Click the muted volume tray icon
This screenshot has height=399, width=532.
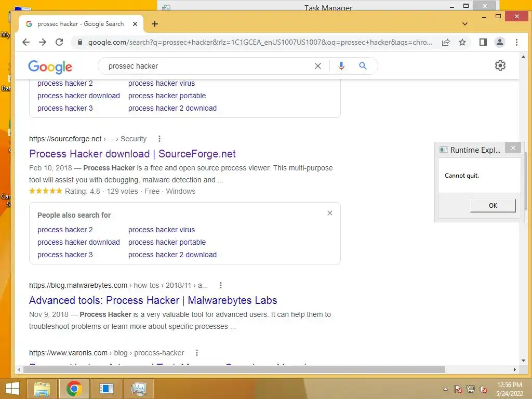[x=483, y=389]
